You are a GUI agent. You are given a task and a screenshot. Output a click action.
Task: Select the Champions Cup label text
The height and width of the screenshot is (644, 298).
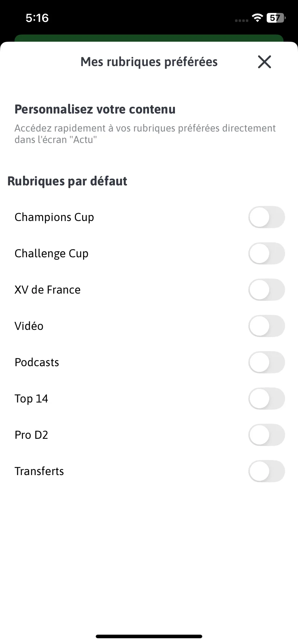coord(54,217)
